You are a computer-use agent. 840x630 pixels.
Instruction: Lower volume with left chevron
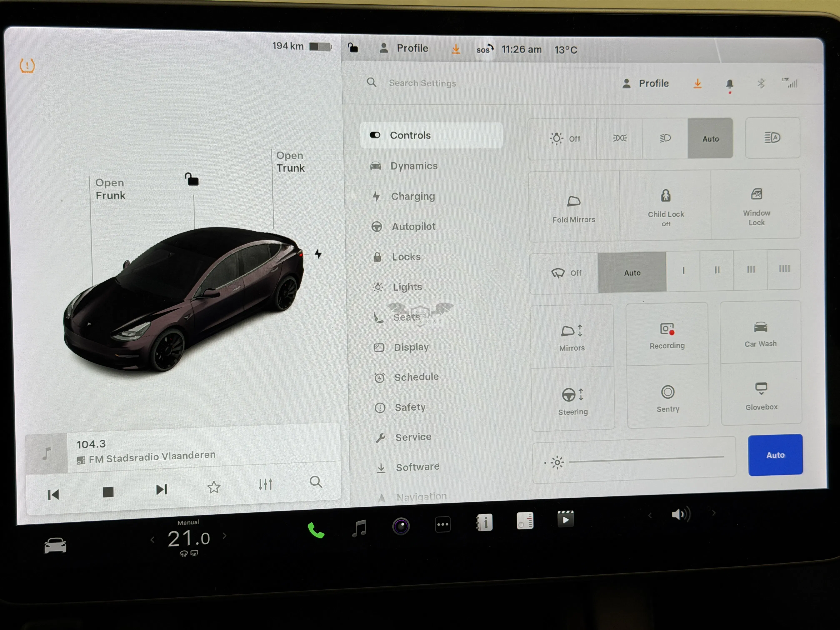650,516
